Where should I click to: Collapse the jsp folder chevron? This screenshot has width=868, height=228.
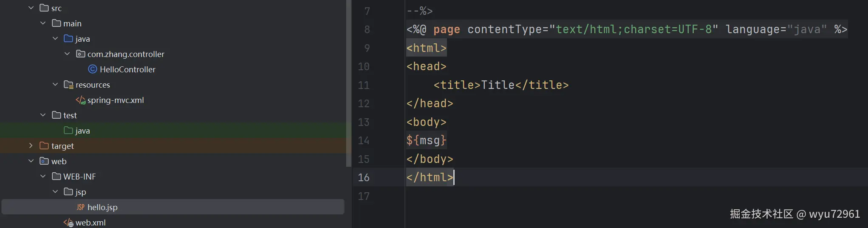pos(55,192)
